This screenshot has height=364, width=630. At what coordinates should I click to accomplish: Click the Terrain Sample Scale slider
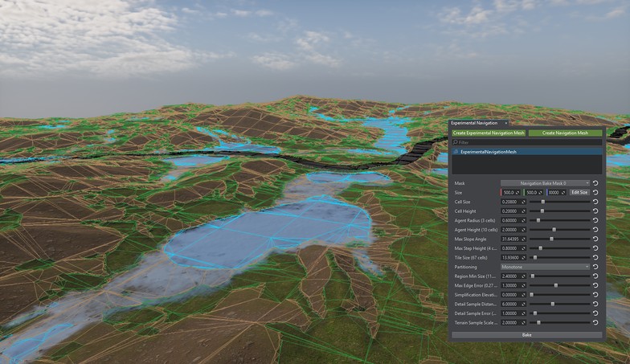(559, 322)
